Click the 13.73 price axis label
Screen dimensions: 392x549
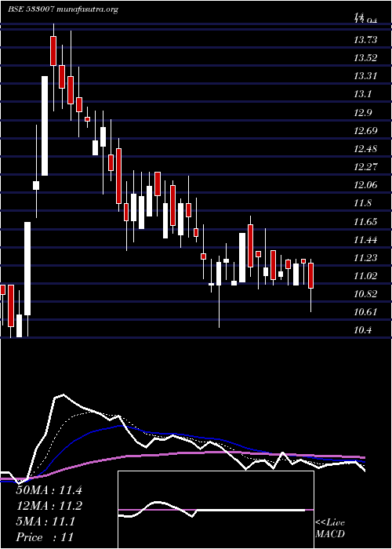point(366,40)
